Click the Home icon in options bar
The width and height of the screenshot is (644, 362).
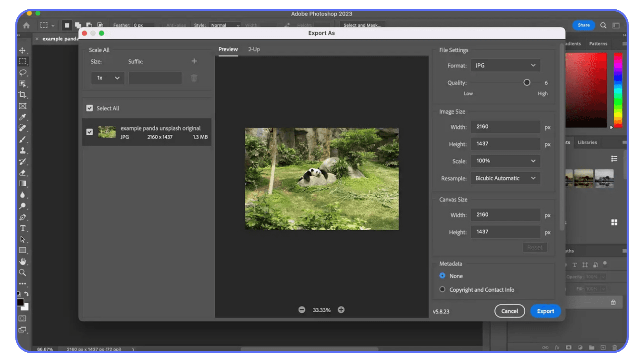26,25
